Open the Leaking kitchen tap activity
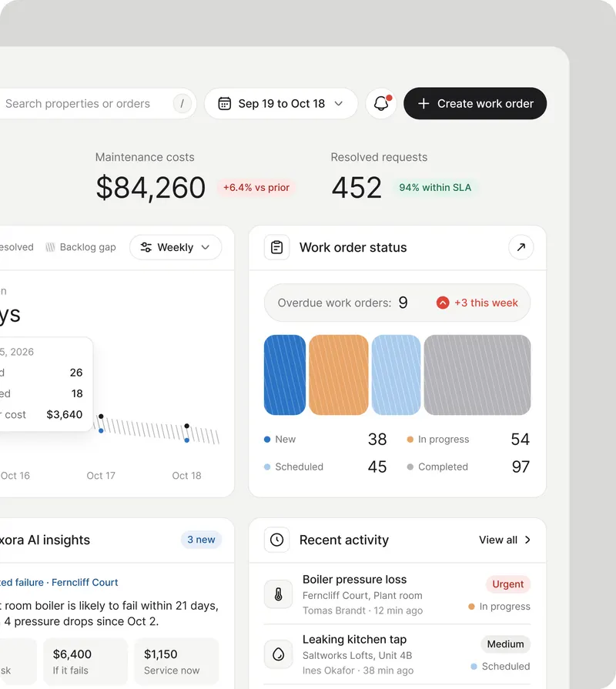Viewport: 616px width, 689px height. pyautogui.click(x=397, y=654)
